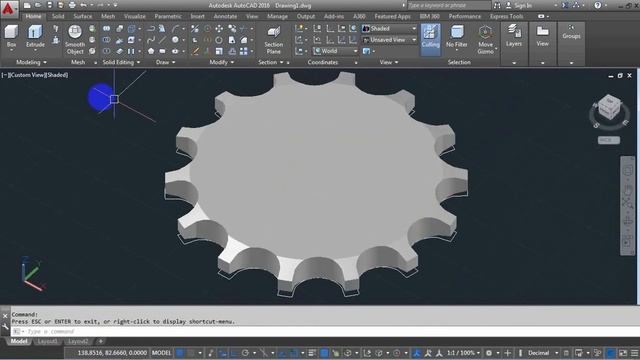Click the viewport [-] controls label

4,75
